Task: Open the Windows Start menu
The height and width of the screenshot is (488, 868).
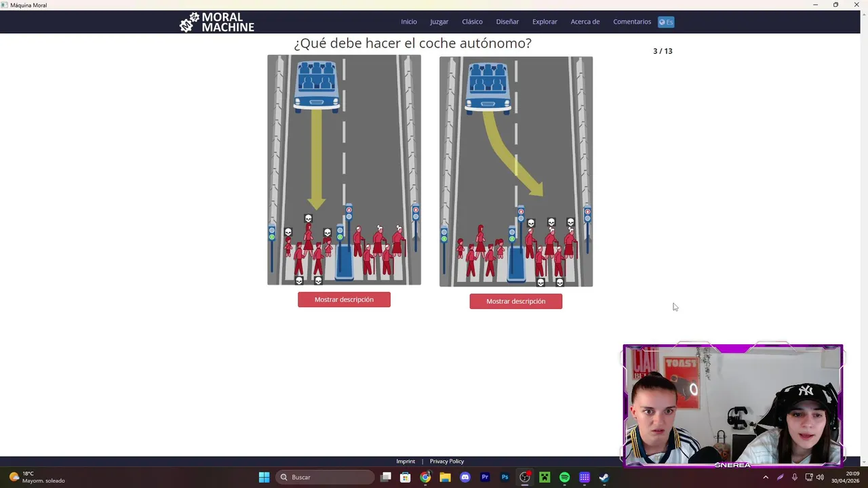Action: tap(264, 477)
